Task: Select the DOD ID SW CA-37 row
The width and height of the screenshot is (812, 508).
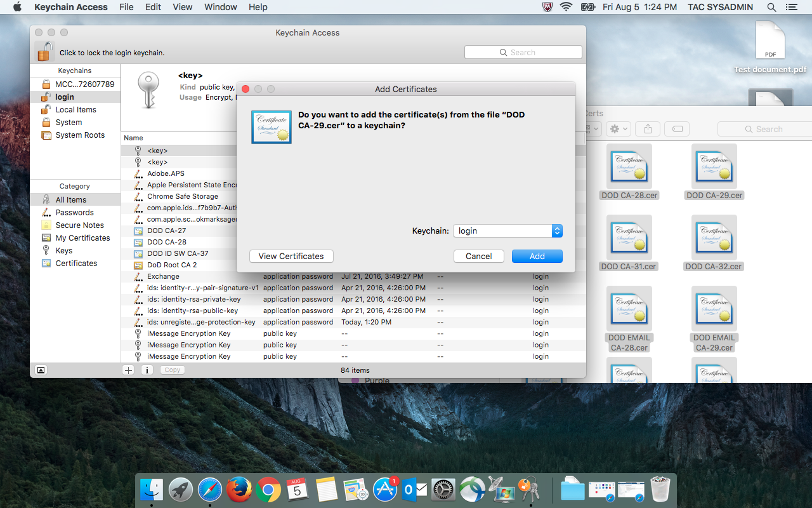Action: (x=179, y=253)
